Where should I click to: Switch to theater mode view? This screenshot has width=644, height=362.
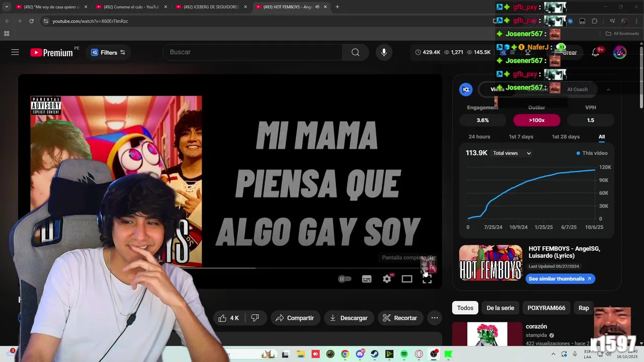pos(407,279)
